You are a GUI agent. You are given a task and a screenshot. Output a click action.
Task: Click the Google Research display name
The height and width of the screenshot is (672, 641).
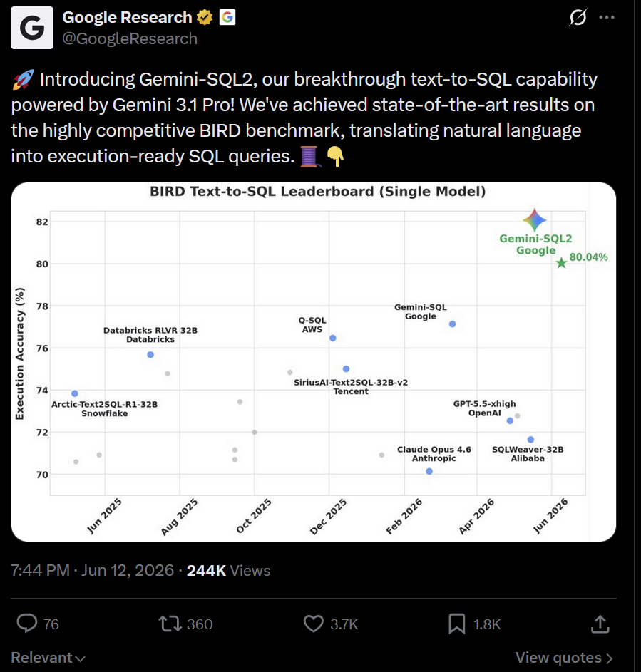128,17
